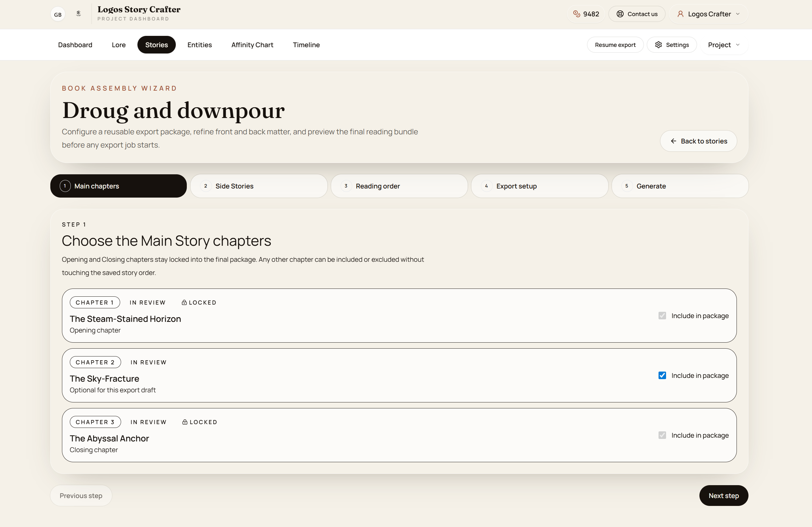This screenshot has height=527, width=812.
Task: Click the CHAPTER 2 badge
Action: point(95,362)
